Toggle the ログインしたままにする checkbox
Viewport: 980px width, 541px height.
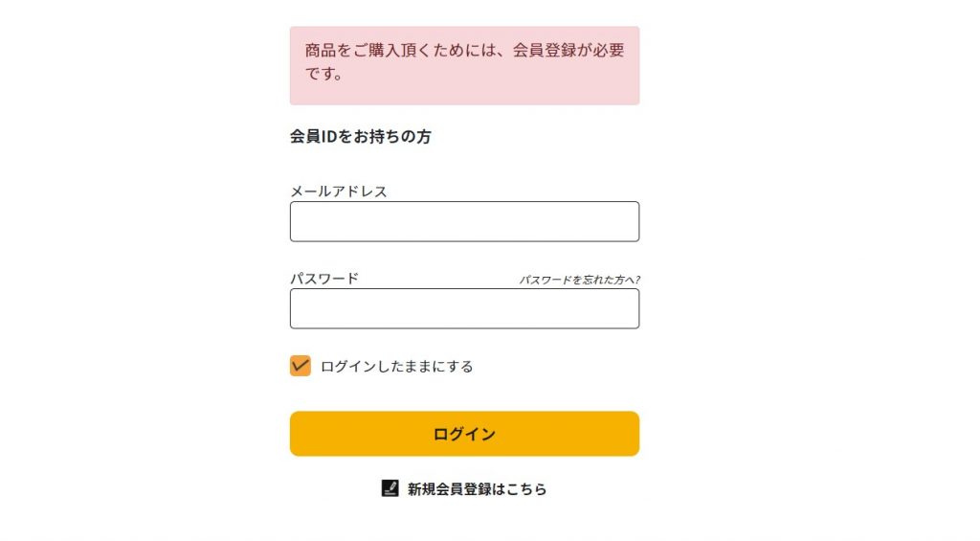[x=300, y=366]
